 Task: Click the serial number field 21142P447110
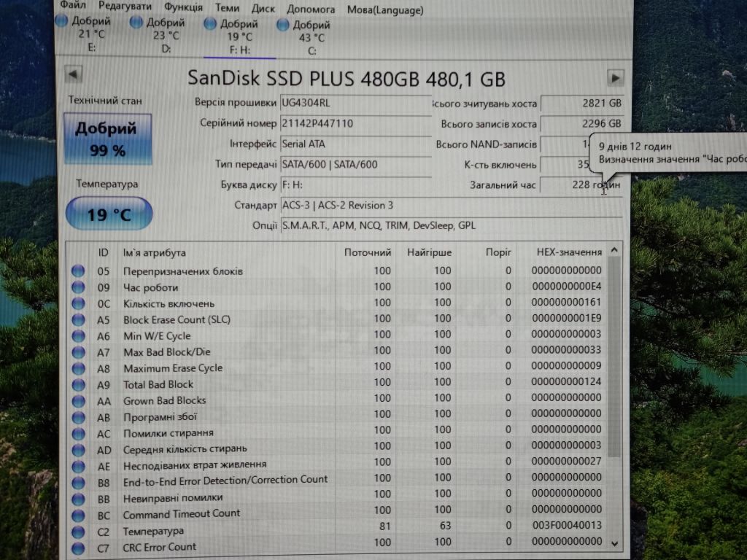point(355,123)
